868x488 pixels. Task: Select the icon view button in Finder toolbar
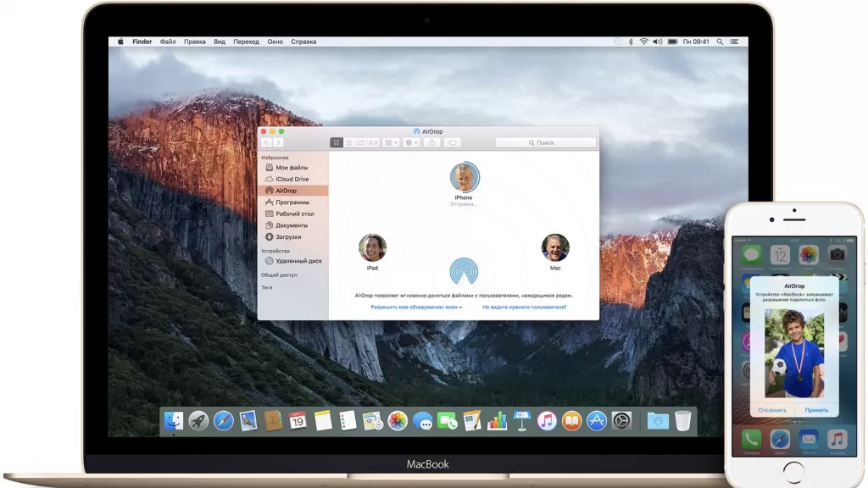(337, 143)
